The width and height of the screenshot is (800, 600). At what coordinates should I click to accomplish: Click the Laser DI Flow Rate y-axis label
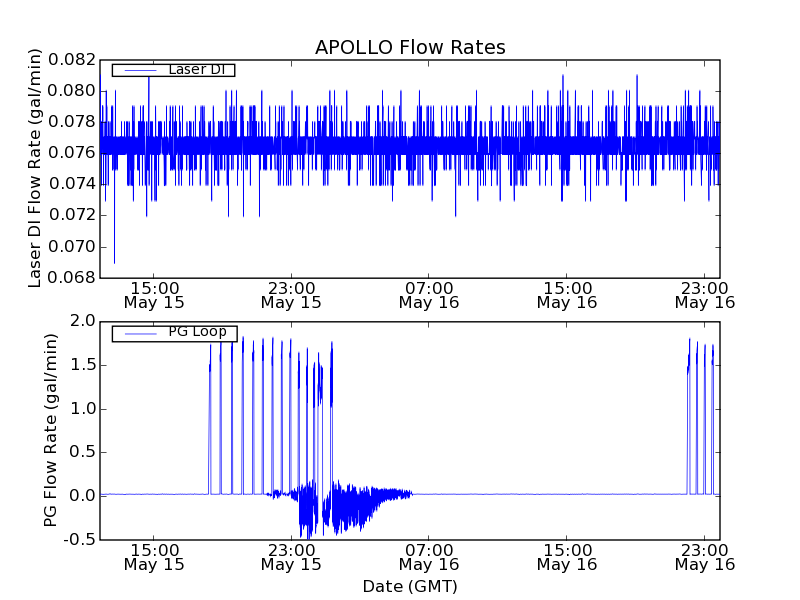(35, 168)
